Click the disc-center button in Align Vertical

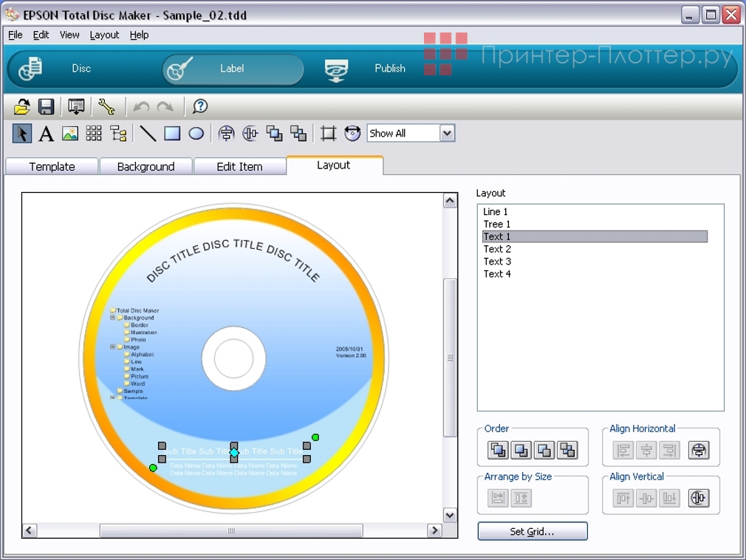pos(698,498)
